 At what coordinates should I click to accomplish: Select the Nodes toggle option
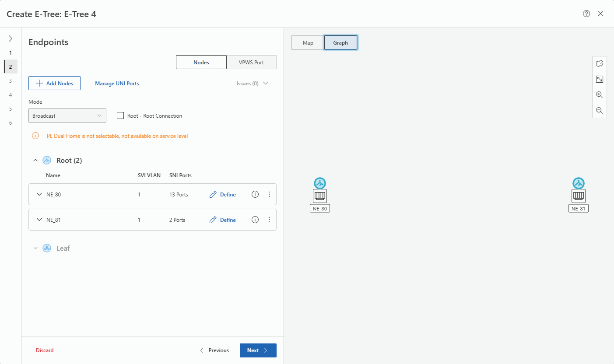[x=201, y=62]
